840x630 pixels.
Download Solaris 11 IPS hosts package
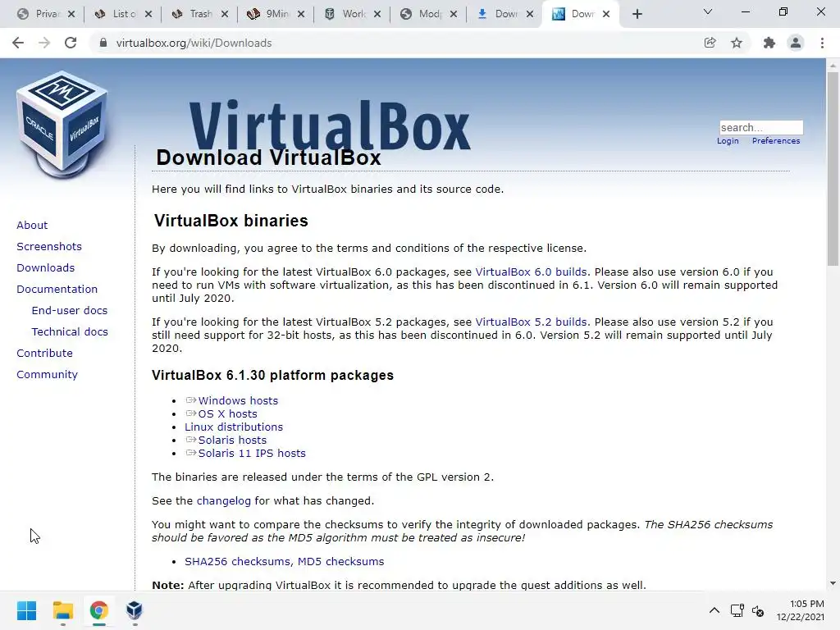pos(252,453)
